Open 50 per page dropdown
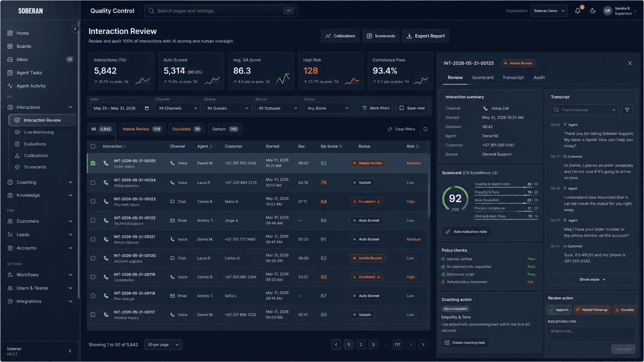 click(163, 345)
